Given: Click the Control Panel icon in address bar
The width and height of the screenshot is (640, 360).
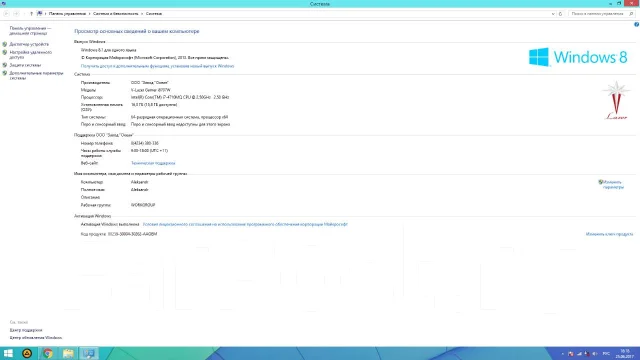Looking at the screenshot, I should tap(40, 13).
